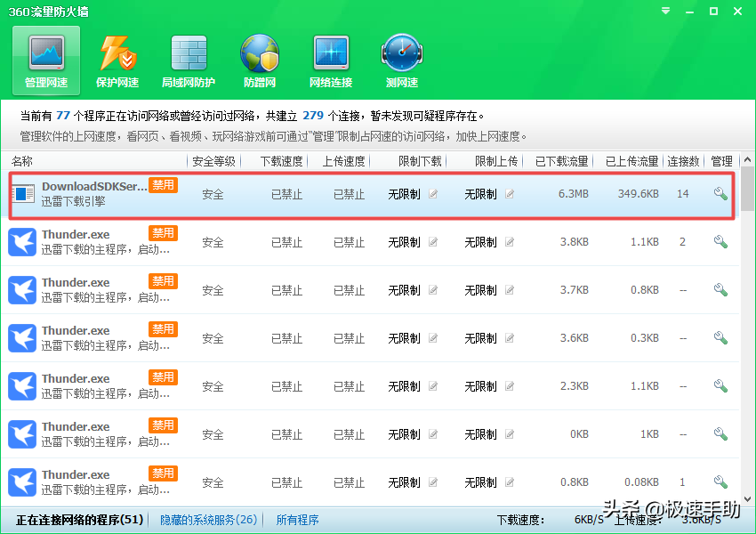Click wrench icon for Thunder.exe 0.08KB uploaded row
Screen dimensions: 756x534
point(720,481)
